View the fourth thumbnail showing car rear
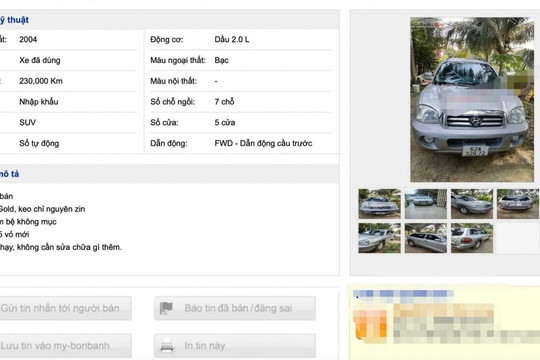The width and height of the screenshot is (540, 360). (518, 204)
